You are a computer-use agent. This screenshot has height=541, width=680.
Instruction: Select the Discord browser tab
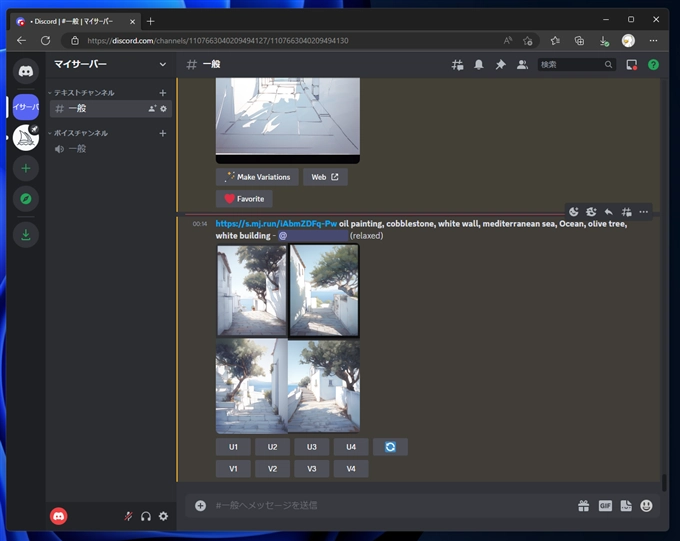pyautogui.click(x=75, y=21)
